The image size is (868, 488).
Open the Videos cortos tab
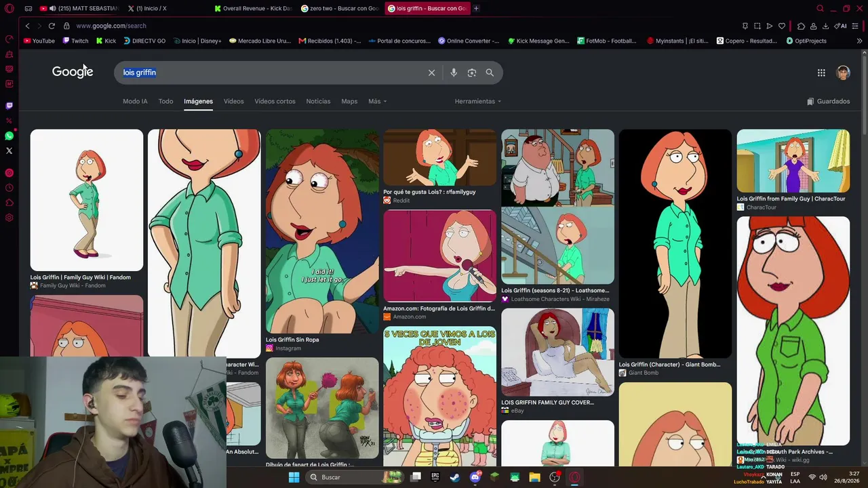coord(275,102)
